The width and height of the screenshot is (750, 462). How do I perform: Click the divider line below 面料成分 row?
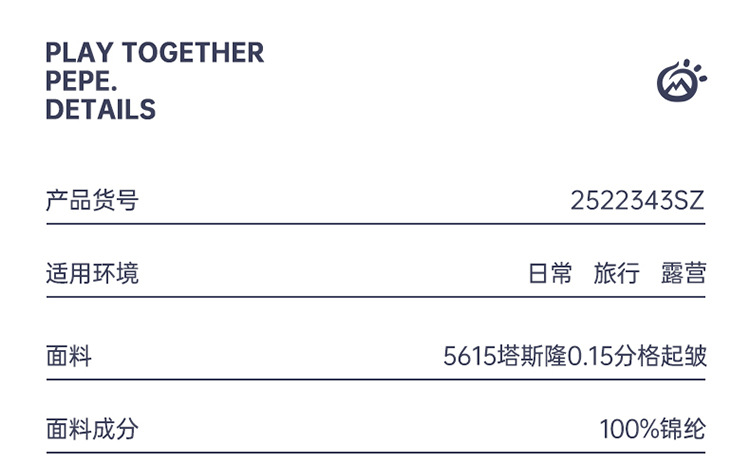point(375,453)
